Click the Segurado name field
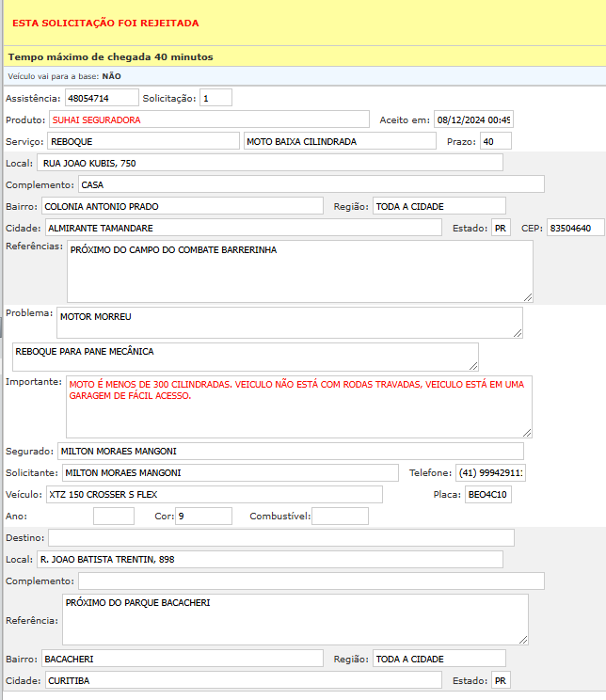The width and height of the screenshot is (606, 700). tap(290, 451)
